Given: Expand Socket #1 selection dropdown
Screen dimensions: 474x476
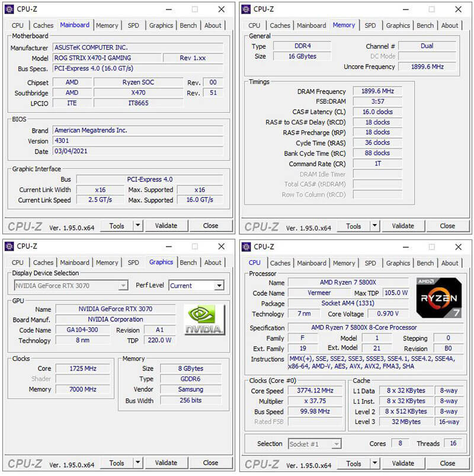Looking at the screenshot, I should click(x=336, y=444).
